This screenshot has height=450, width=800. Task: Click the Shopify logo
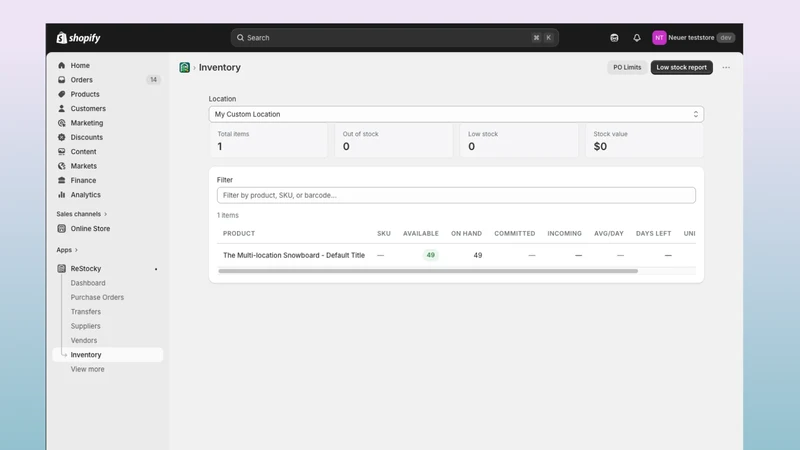(x=78, y=38)
